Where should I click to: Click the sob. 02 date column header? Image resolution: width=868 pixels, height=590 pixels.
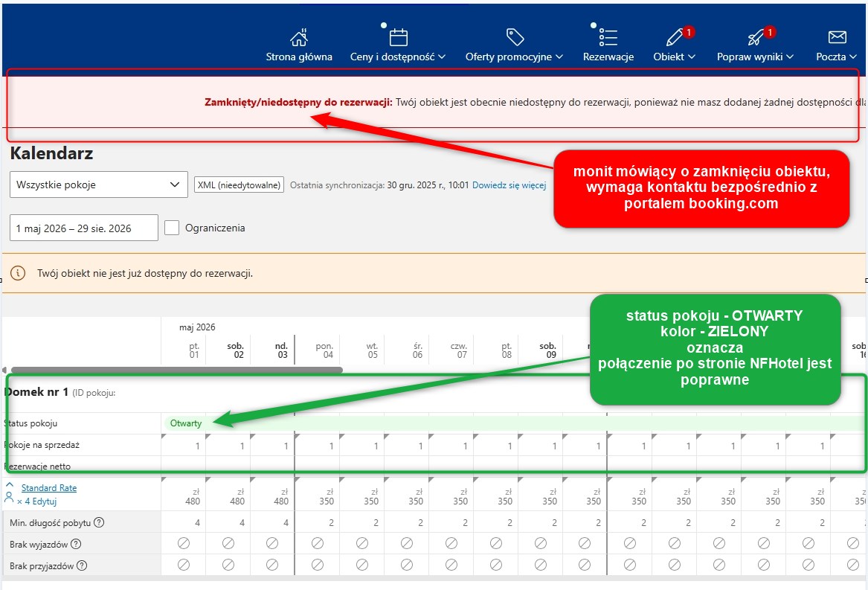(235, 350)
